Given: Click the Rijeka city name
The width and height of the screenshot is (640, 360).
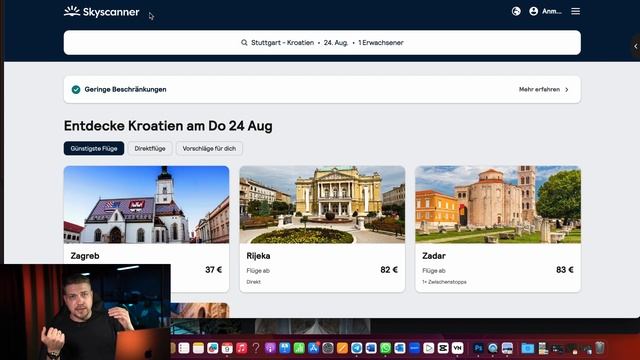Looking at the screenshot, I should pyautogui.click(x=258, y=256).
